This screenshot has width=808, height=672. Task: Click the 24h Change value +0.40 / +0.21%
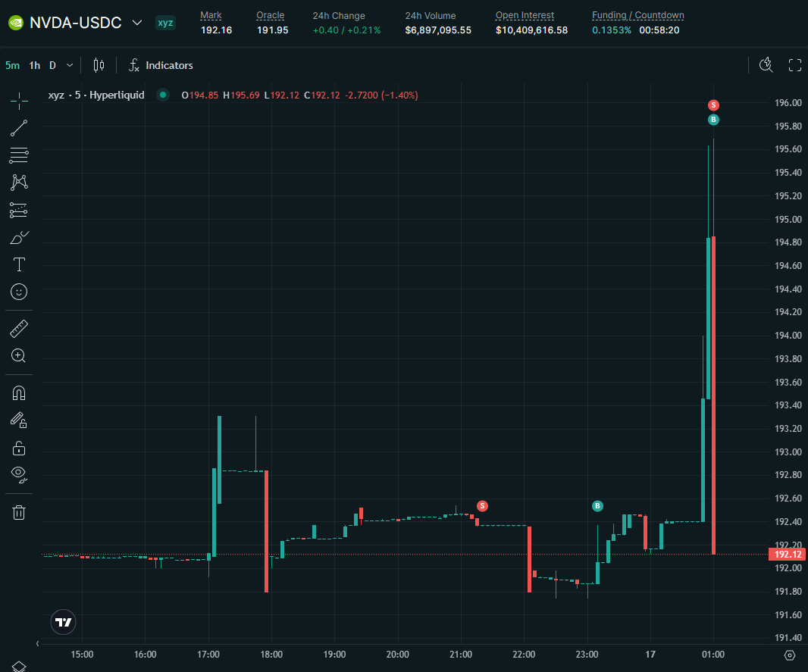[347, 30]
